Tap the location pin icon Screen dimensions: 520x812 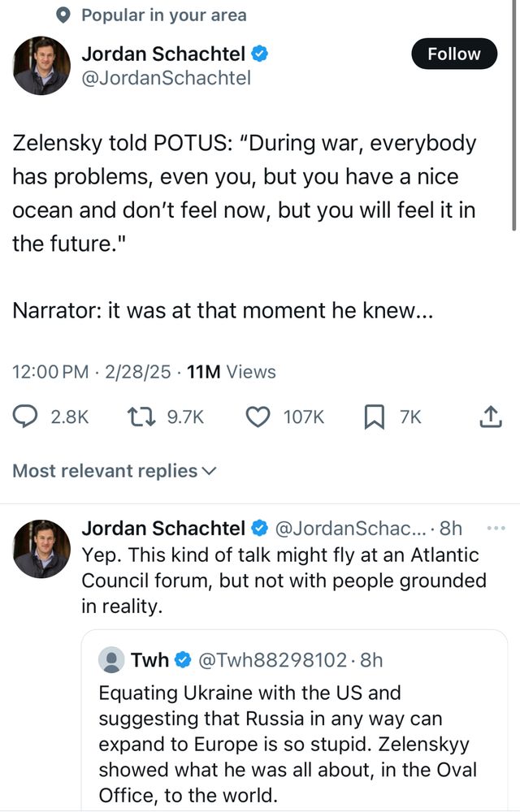tap(66, 15)
